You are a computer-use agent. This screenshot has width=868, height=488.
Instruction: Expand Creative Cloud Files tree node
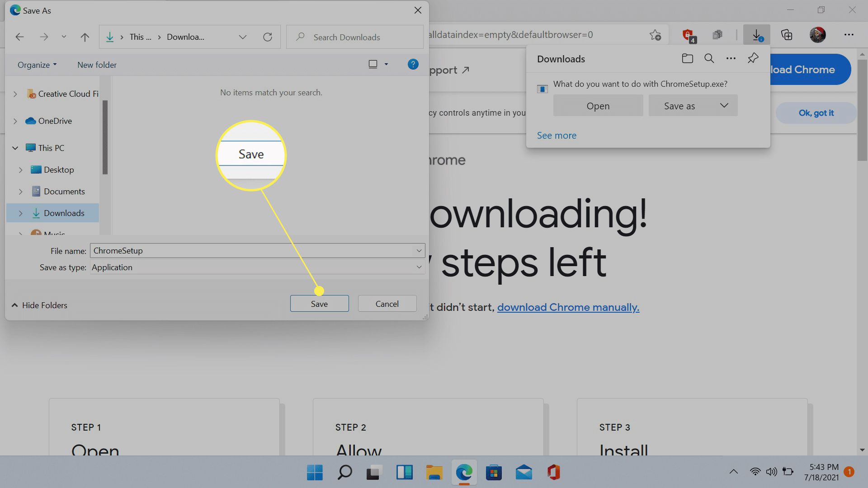(15, 94)
